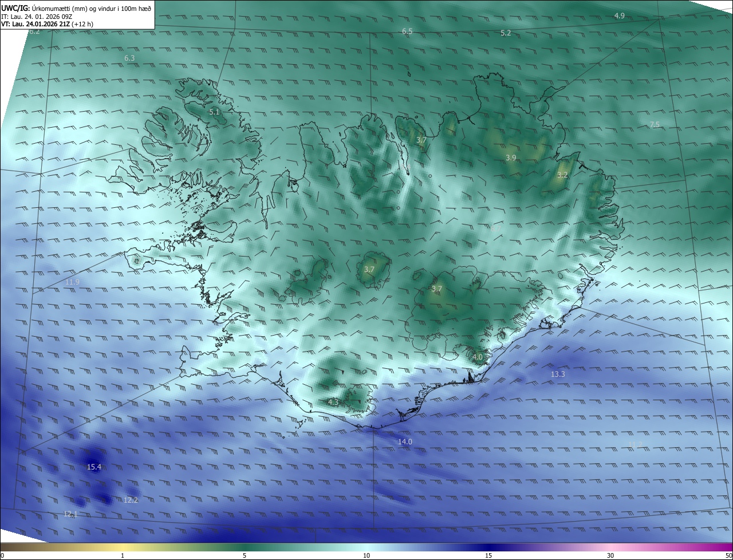Viewport: 733px width, 560px height.
Task: Click the brown start of the color scale
Action: pos(7,547)
